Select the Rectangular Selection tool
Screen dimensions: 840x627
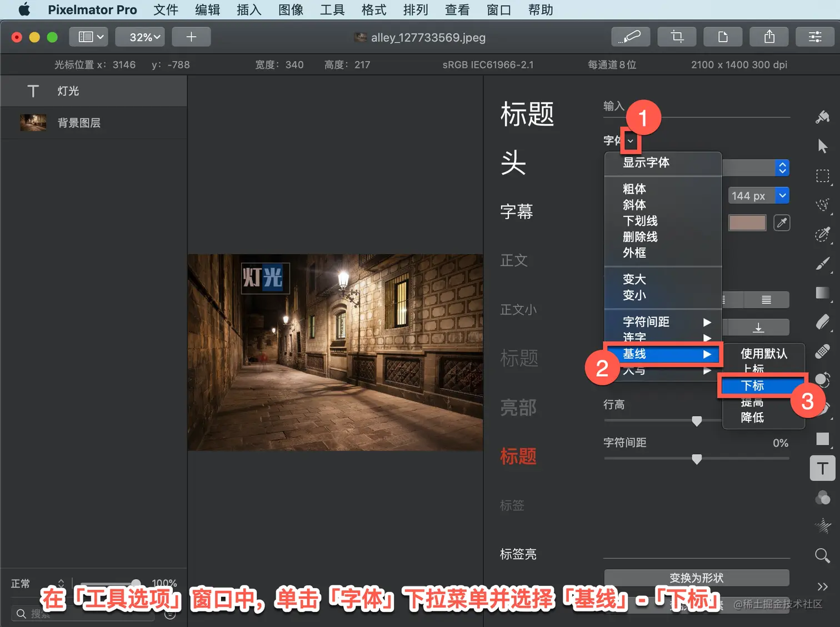[823, 176]
